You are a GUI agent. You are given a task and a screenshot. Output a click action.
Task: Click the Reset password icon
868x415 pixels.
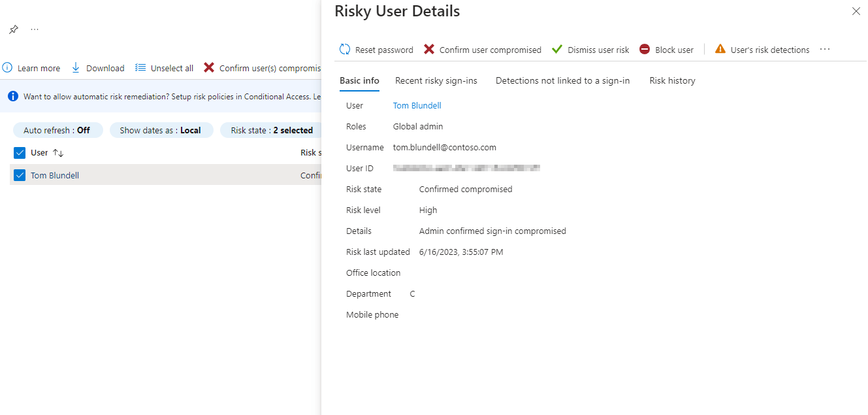(x=344, y=49)
